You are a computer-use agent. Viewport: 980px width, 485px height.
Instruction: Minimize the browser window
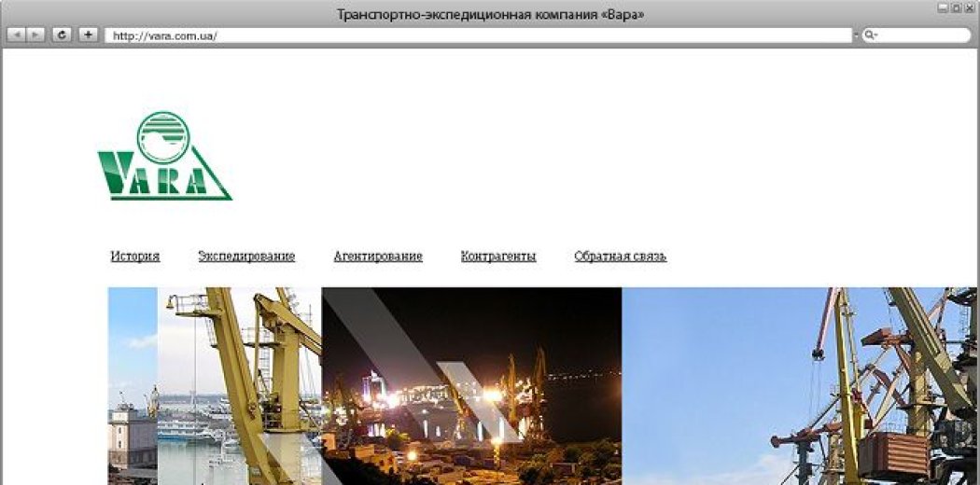click(x=943, y=8)
